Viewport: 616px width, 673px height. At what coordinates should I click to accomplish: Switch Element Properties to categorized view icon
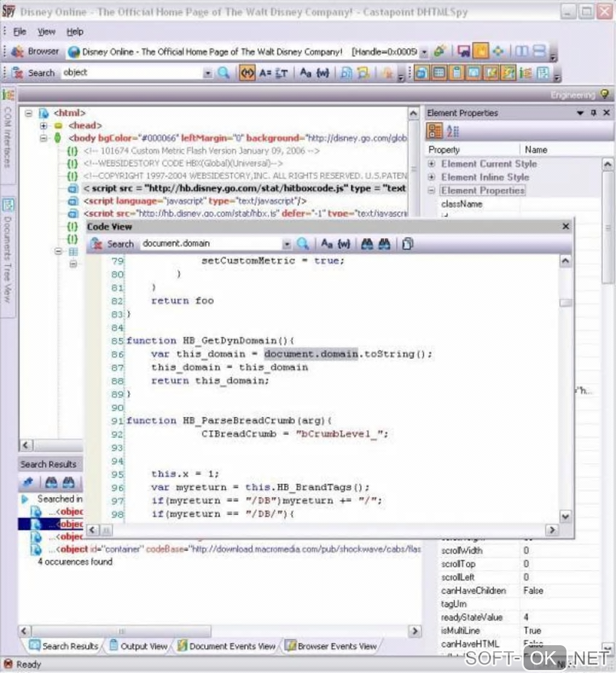[435, 131]
